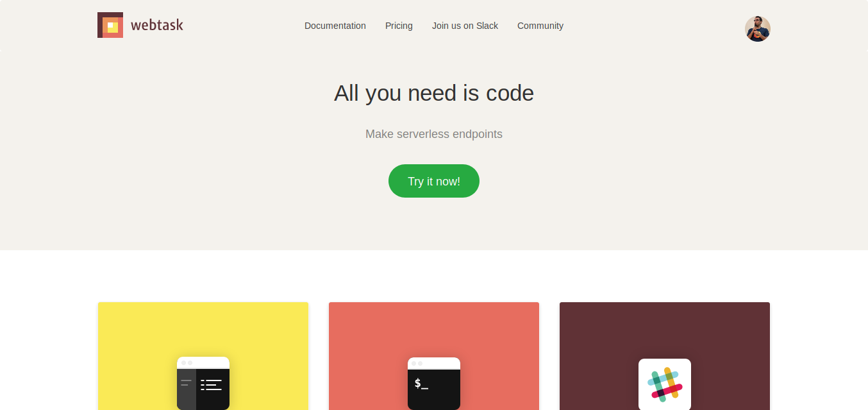Click the webtask wordmark text
Screen dimensions: 868x410
[x=157, y=26]
